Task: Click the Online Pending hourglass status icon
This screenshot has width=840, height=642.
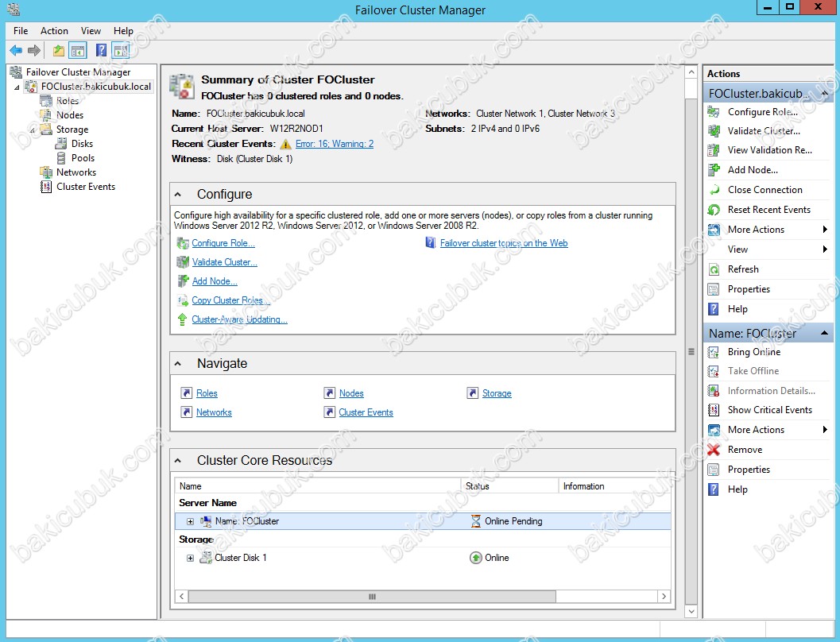Action: point(476,521)
